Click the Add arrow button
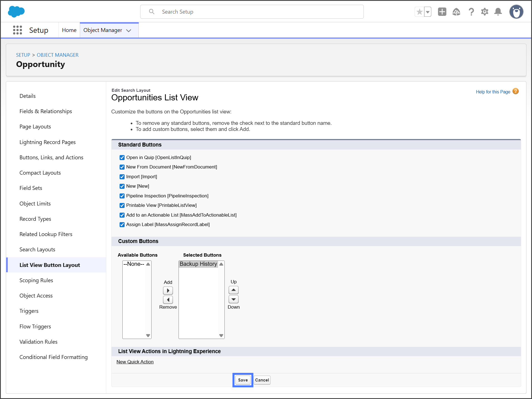 pos(168,291)
